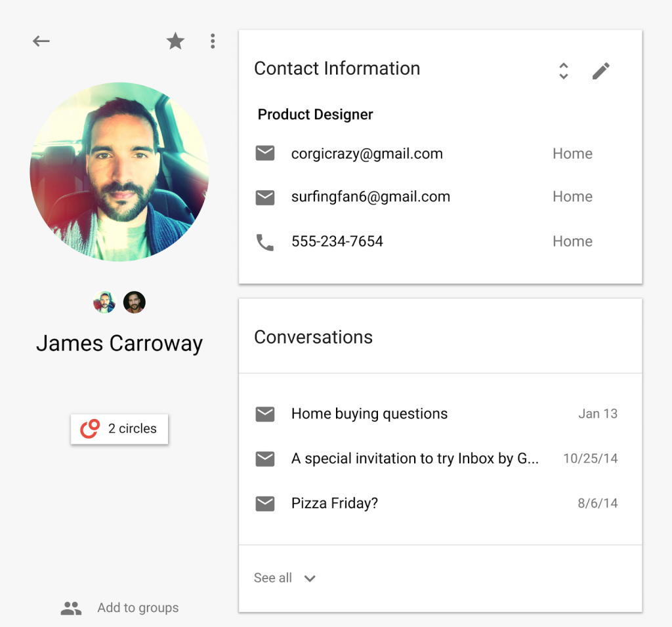Viewport: 672px width, 627px height.
Task: Click the email icon beside surfingfan6@gmail.com
Action: pyautogui.click(x=265, y=197)
